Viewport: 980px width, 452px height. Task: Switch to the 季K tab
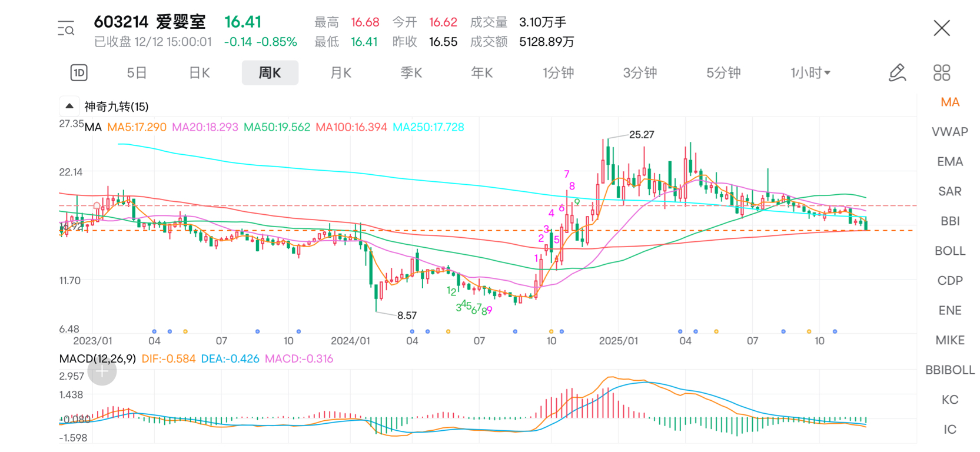click(411, 73)
